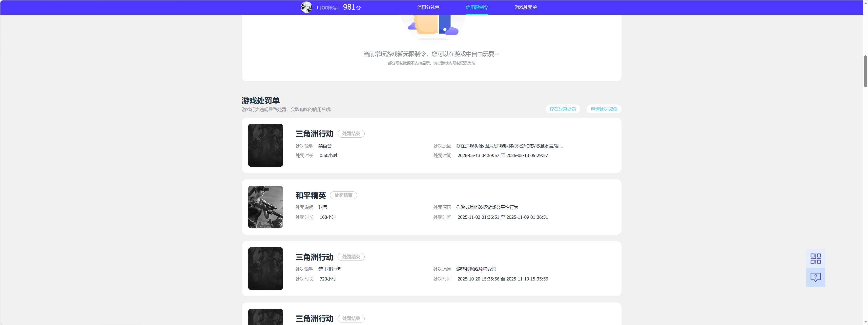Click the 981分 credit score
868x325 pixels.
352,7
